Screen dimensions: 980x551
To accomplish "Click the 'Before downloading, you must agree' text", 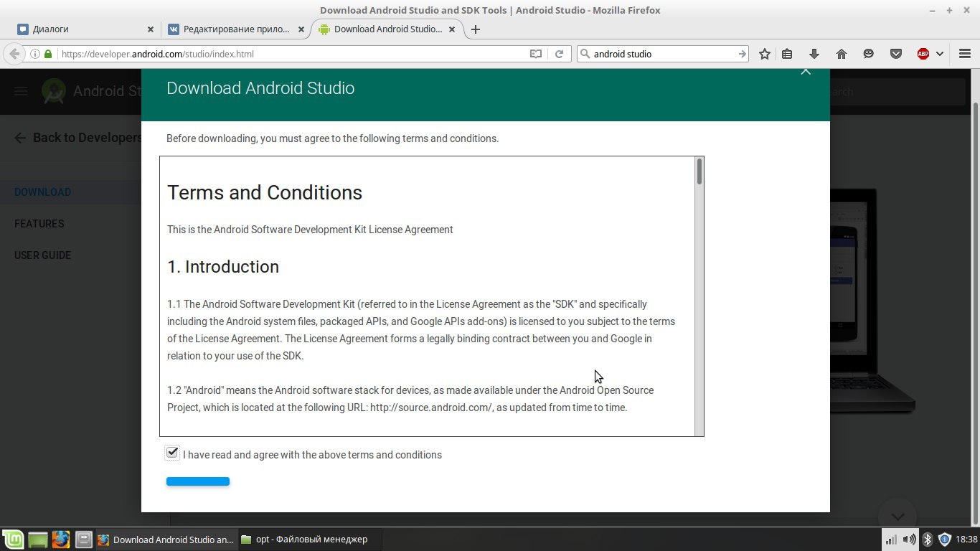I will (333, 138).
